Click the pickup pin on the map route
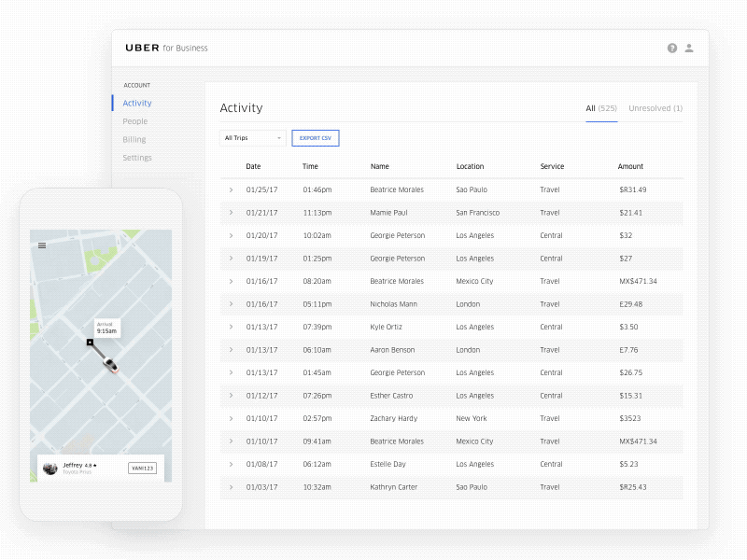Image resolution: width=747 pixels, height=560 pixels. pos(91,343)
